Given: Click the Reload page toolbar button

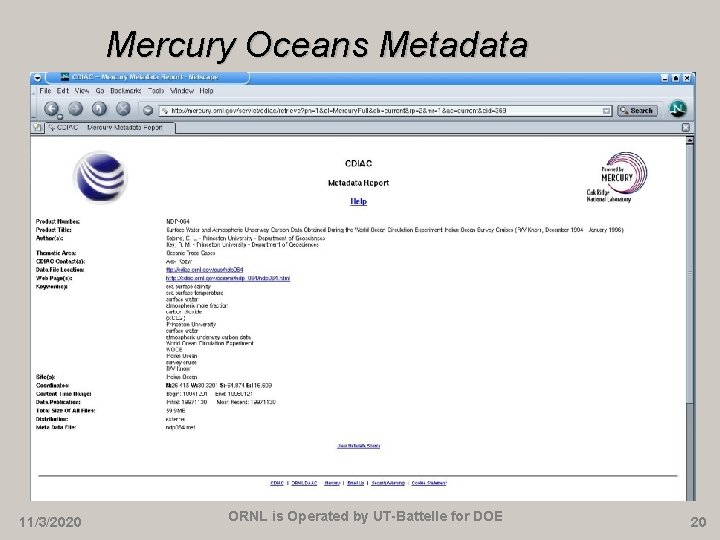Looking at the screenshot, I should click(x=99, y=109).
